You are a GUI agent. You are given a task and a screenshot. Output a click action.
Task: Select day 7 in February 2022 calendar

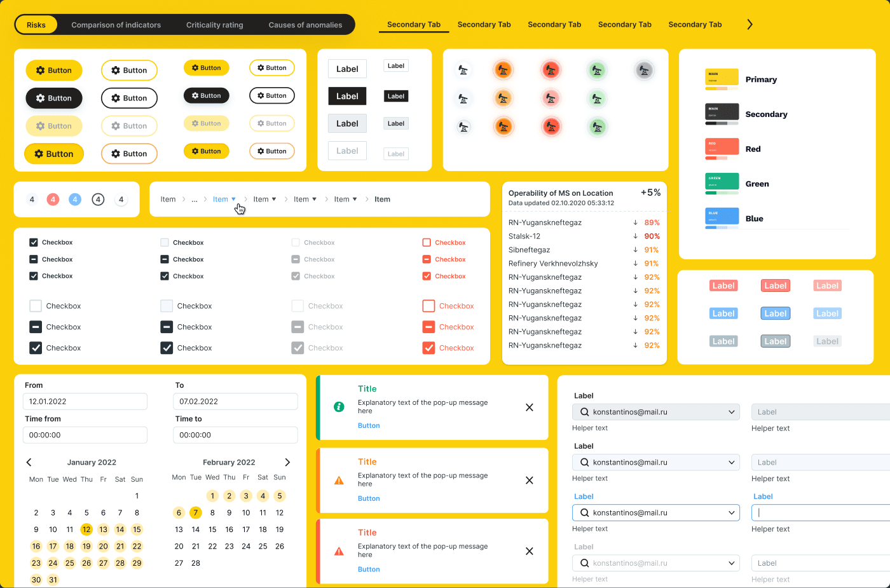click(x=196, y=512)
